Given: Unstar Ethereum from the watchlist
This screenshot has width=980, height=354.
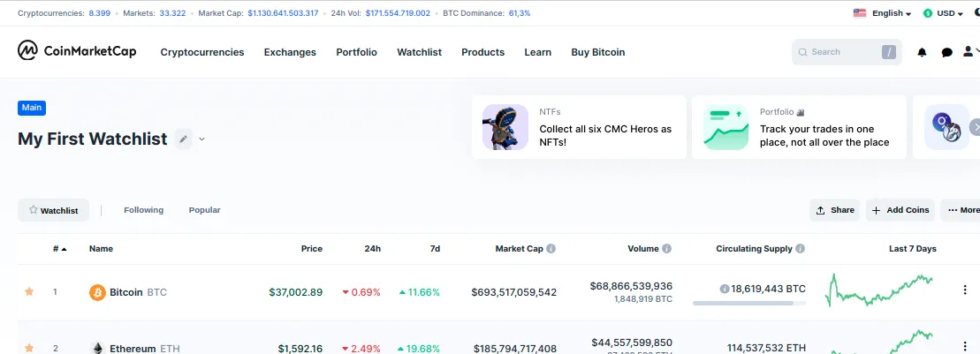Looking at the screenshot, I should (x=29, y=348).
